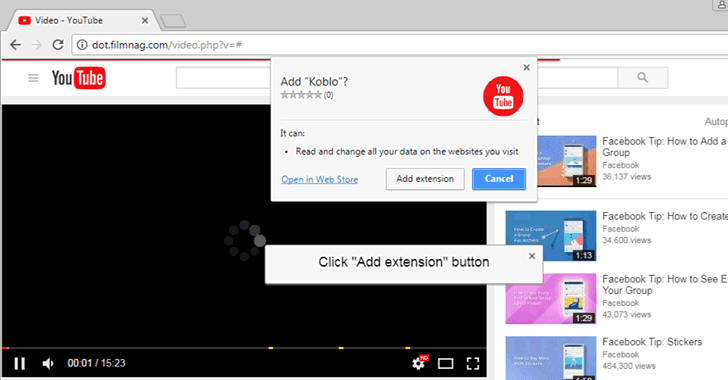The height and width of the screenshot is (380, 728).
Task: Switch to theater mode with the rectangle icon
Action: pyautogui.click(x=445, y=363)
